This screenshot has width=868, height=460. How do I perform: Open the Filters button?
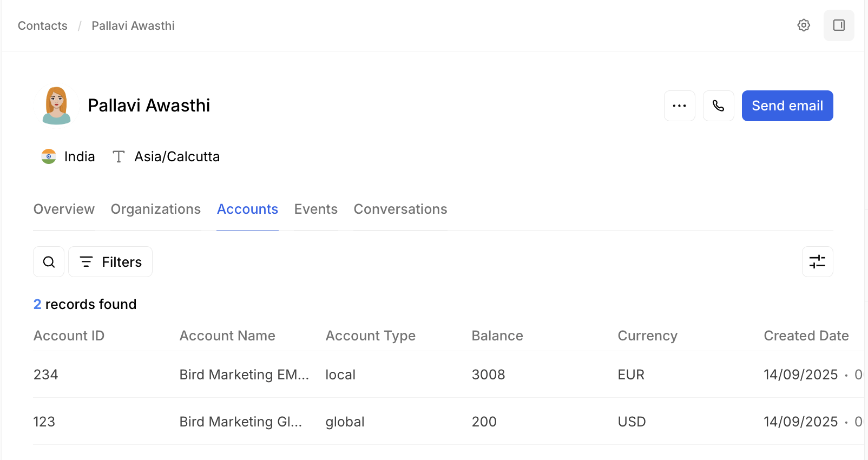pyautogui.click(x=110, y=262)
